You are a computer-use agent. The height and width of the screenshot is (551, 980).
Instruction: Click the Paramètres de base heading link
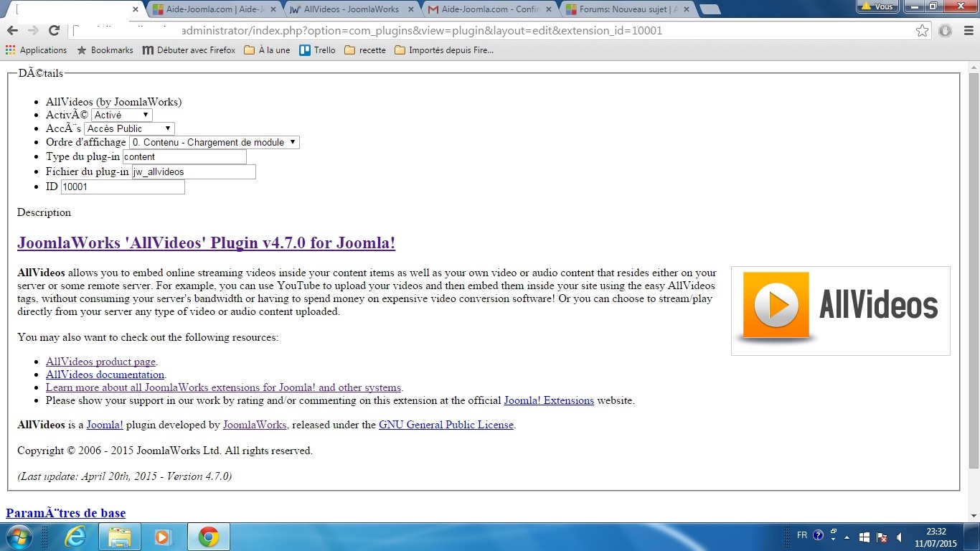pos(65,513)
